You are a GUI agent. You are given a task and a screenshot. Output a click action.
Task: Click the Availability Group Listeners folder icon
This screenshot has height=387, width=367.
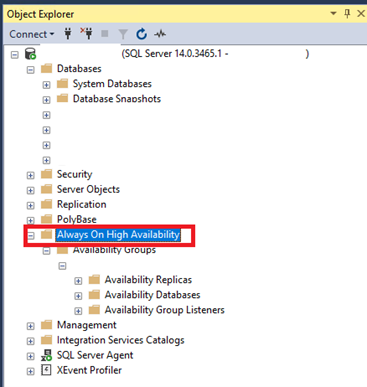(94, 310)
